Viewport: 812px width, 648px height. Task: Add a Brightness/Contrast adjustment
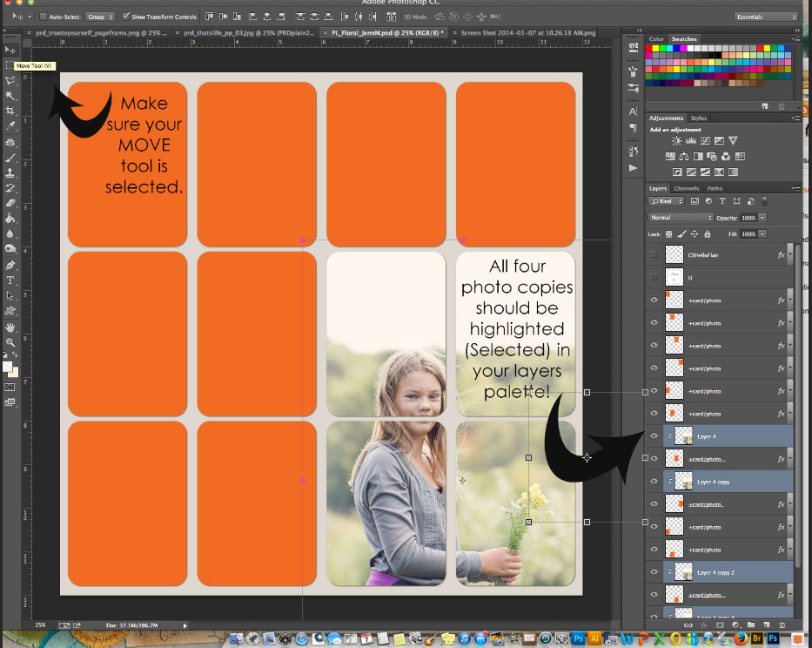(x=676, y=140)
